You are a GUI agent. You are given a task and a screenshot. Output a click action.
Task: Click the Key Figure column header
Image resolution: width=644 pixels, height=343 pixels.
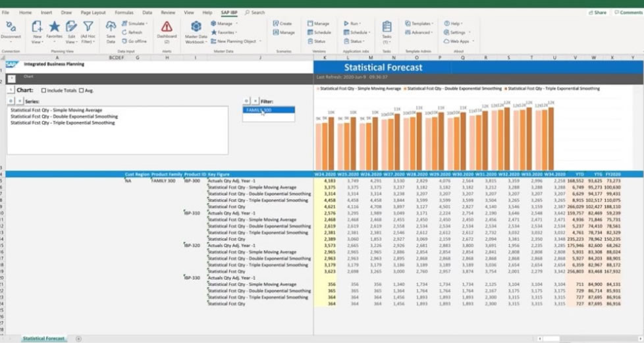tap(219, 174)
